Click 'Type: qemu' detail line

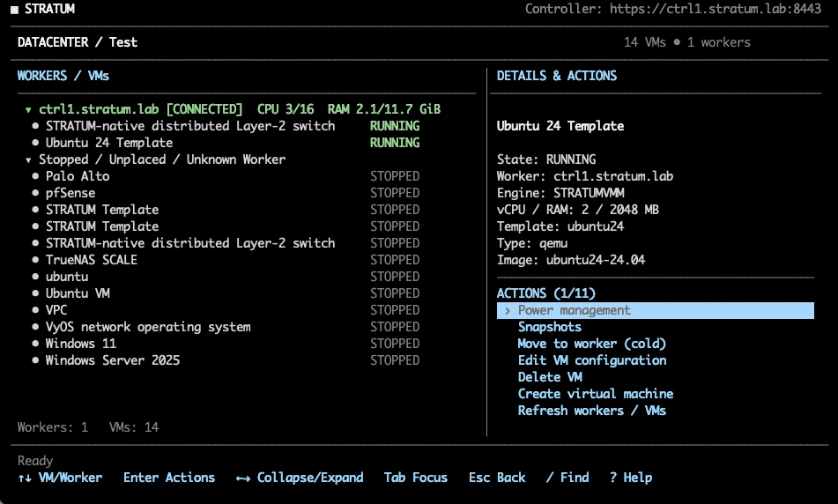531,243
